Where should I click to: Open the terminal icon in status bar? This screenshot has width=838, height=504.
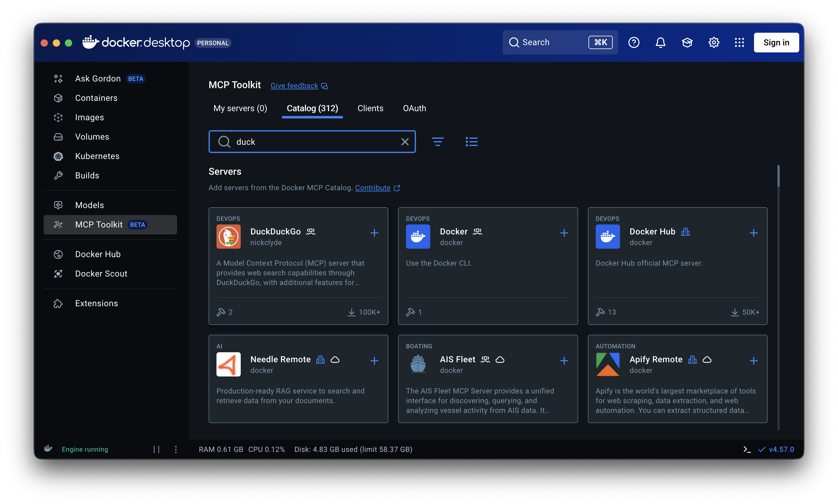(x=747, y=449)
